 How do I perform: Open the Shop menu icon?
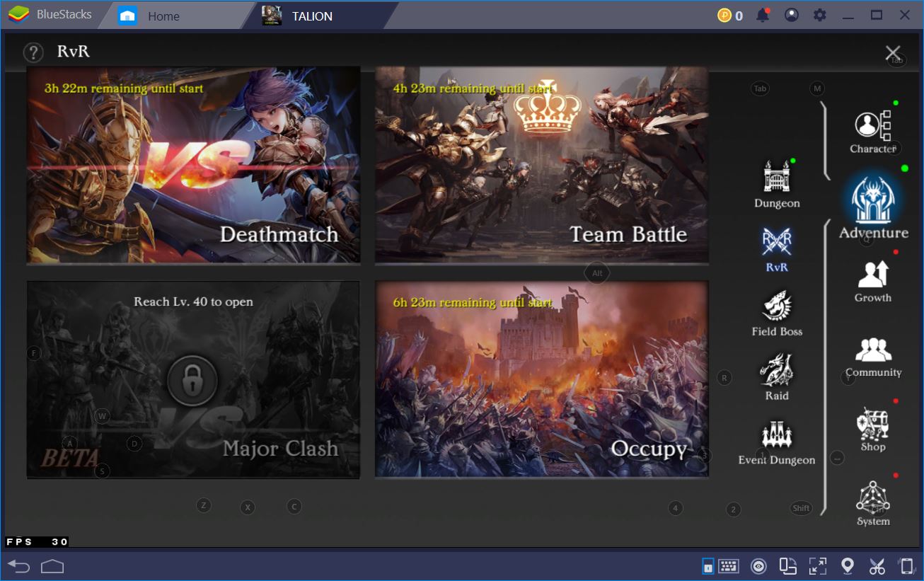pos(872,423)
